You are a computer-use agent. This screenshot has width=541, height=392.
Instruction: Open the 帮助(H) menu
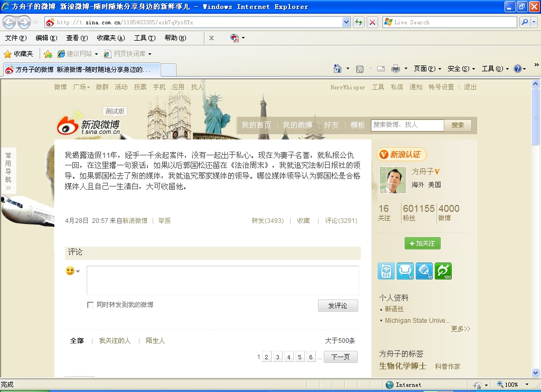tap(175, 38)
